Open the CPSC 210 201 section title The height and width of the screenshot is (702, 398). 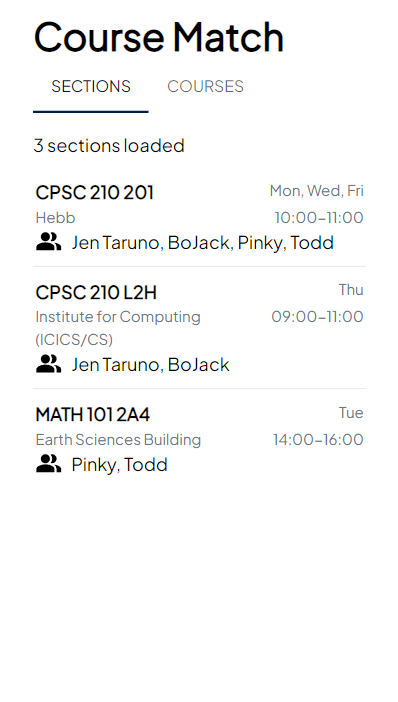(94, 193)
